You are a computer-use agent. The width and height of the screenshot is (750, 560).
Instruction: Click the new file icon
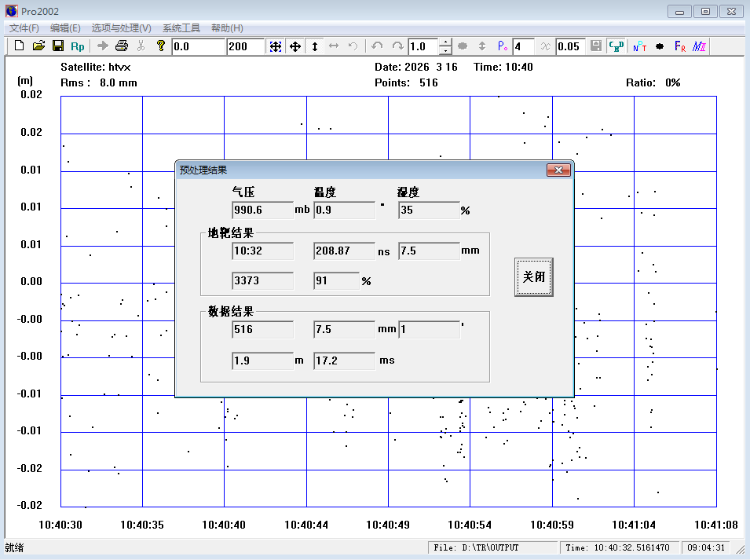[20, 46]
